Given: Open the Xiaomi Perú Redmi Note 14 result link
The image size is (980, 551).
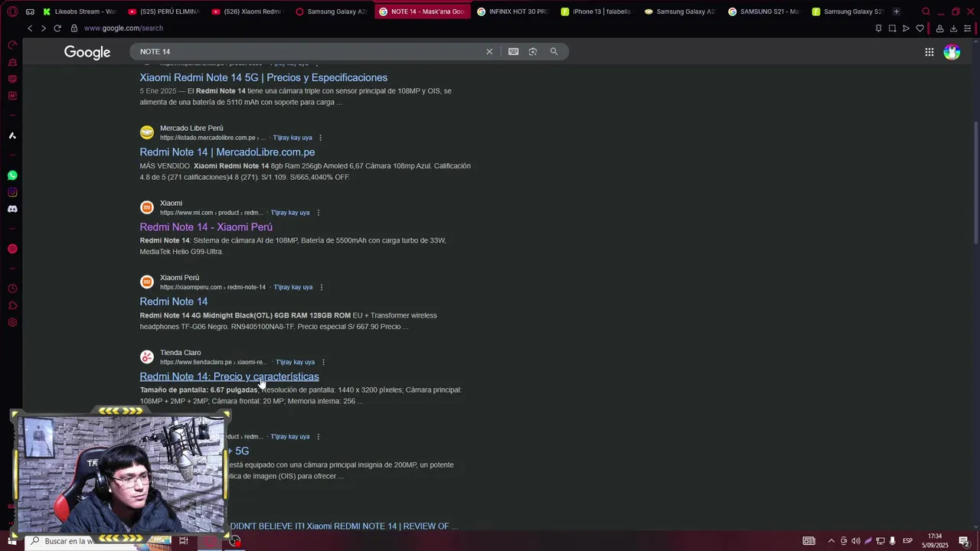Looking at the screenshot, I should click(174, 302).
